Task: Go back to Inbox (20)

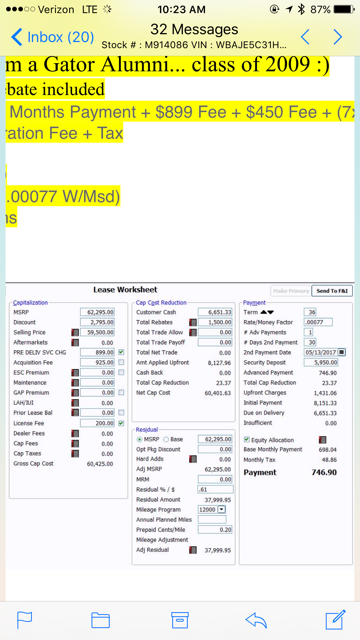Action: 53,37
